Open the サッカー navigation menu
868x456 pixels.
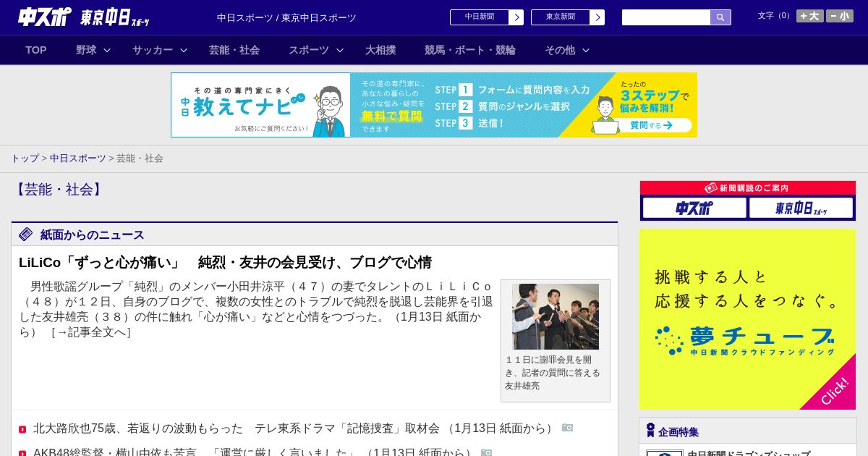(x=153, y=50)
